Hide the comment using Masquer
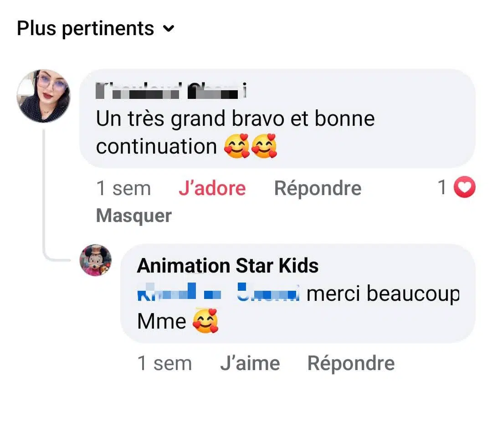Screen dimensions: 492x448 133,216
